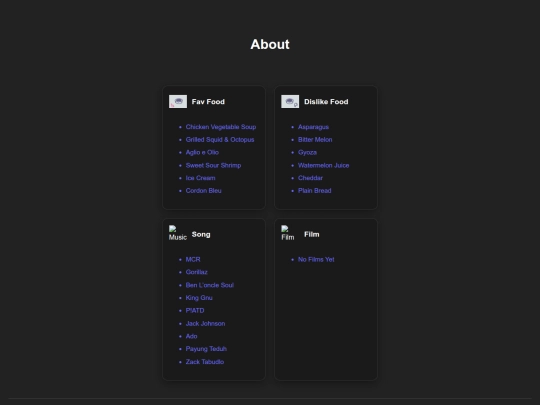
Task: Click the Cheddar item
Action: pos(310,178)
